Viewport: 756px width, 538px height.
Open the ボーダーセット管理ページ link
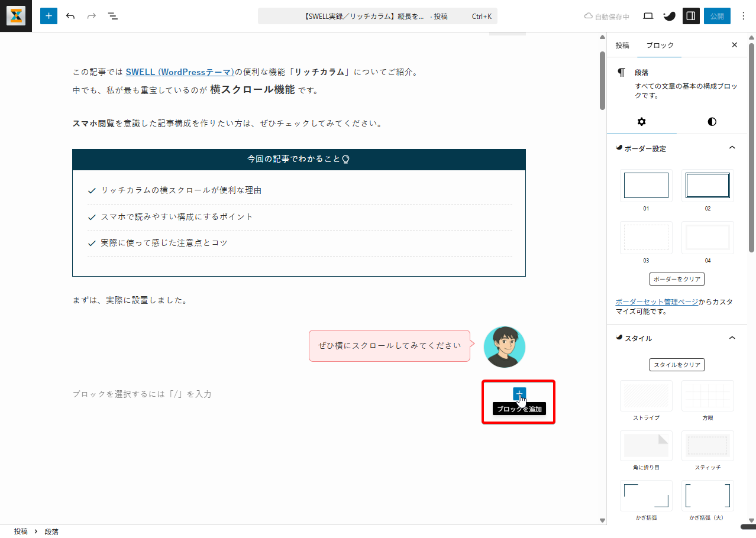[657, 302]
